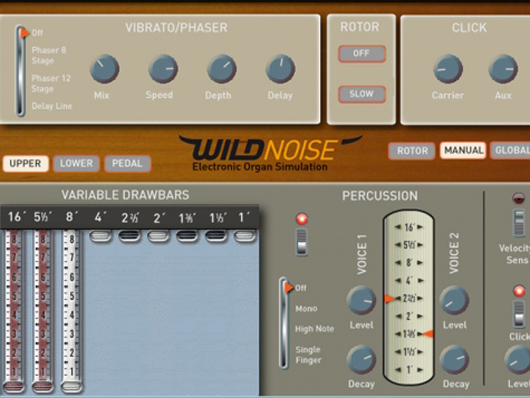
Task: Switch to the LOWER manual tab
Action: tap(76, 164)
